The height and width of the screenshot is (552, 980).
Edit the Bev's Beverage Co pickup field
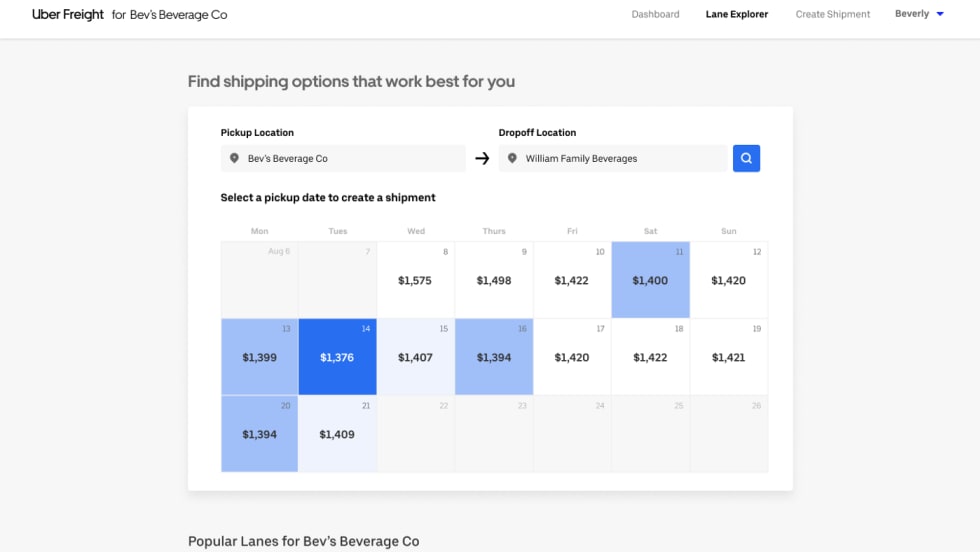click(x=350, y=158)
